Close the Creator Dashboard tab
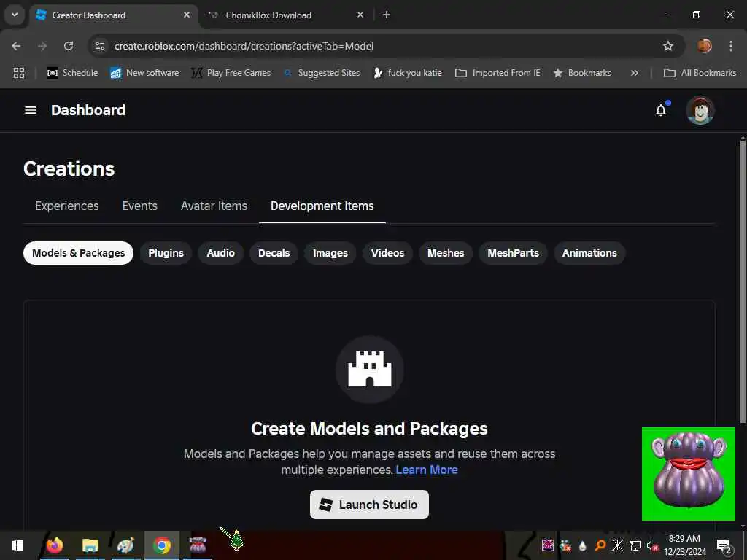This screenshot has width=747, height=560. [187, 15]
